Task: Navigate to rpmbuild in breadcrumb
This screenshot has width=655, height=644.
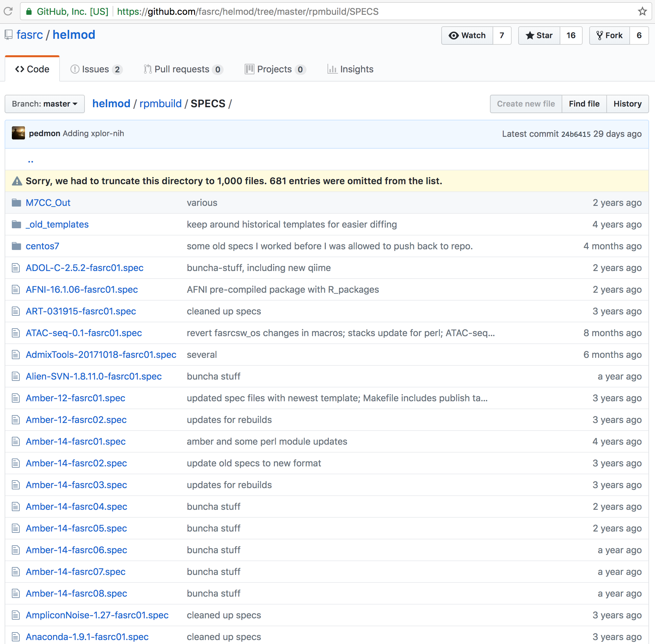Action: pyautogui.click(x=160, y=104)
